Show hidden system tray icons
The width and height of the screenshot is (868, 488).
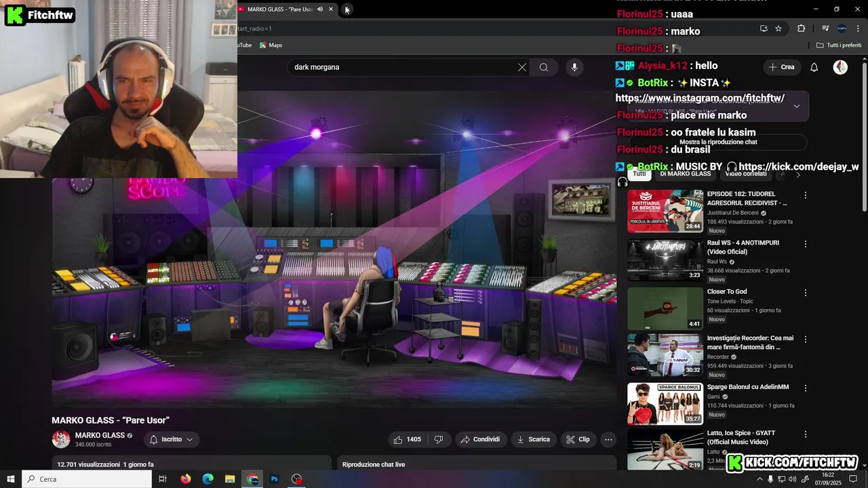(759, 479)
